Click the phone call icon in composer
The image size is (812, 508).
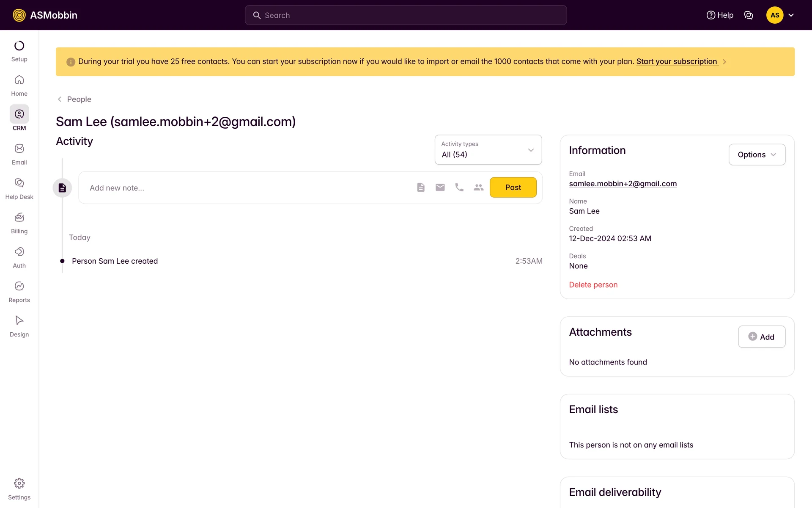[x=459, y=188]
